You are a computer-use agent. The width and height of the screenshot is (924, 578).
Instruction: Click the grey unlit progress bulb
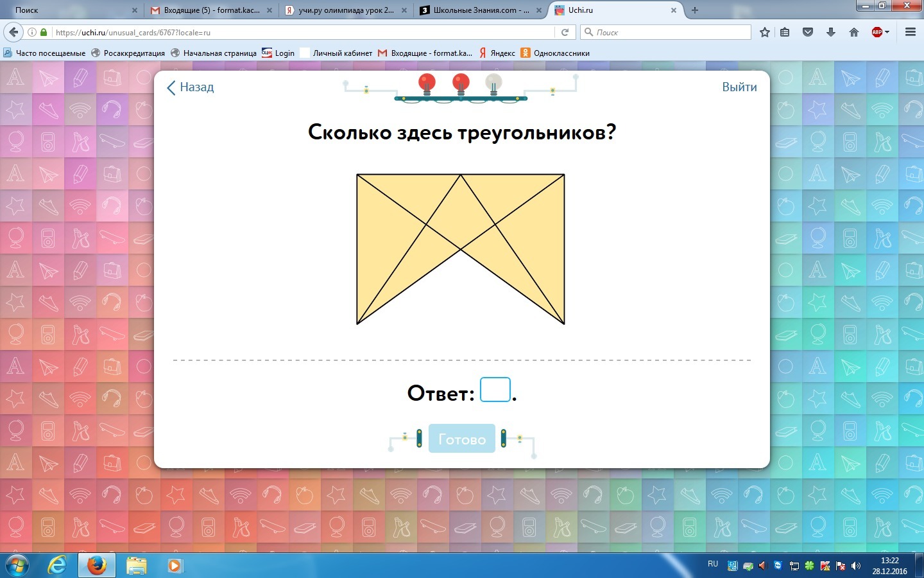(493, 84)
